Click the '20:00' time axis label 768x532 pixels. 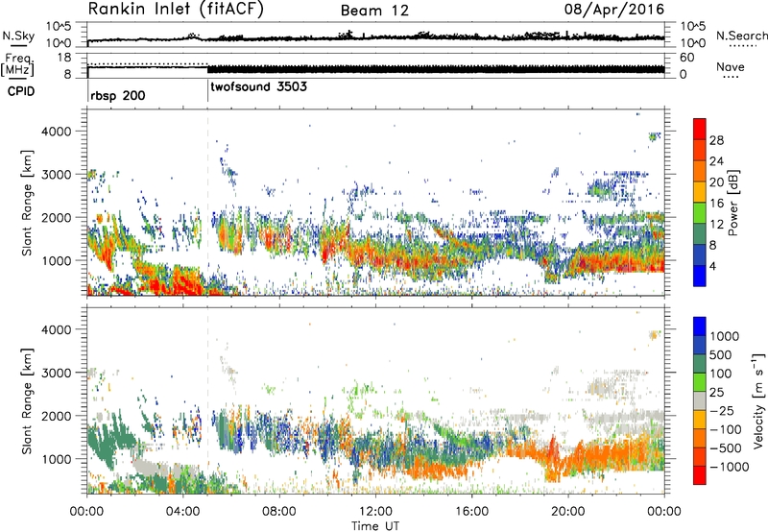point(567,512)
